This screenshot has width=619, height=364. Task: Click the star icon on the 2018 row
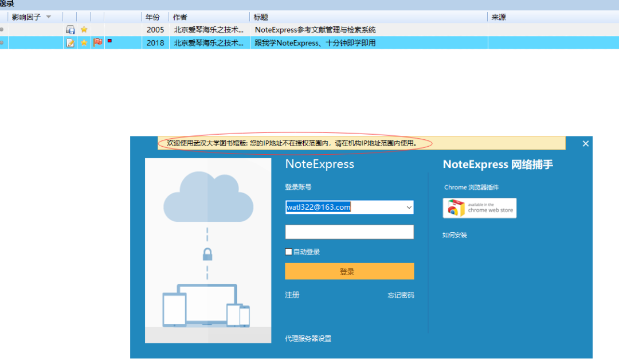83,42
